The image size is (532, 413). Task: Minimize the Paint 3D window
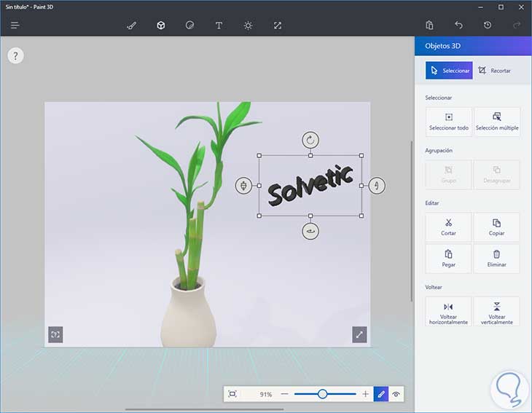pos(481,7)
